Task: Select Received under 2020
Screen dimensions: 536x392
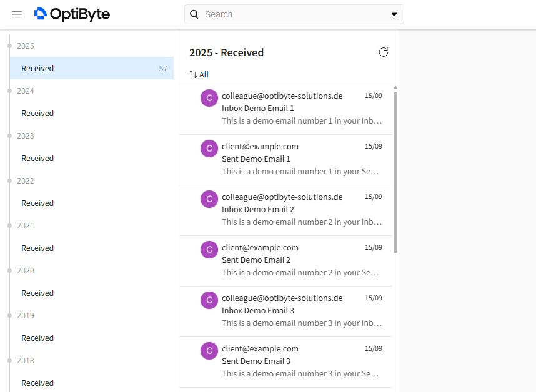Action: coord(92,293)
